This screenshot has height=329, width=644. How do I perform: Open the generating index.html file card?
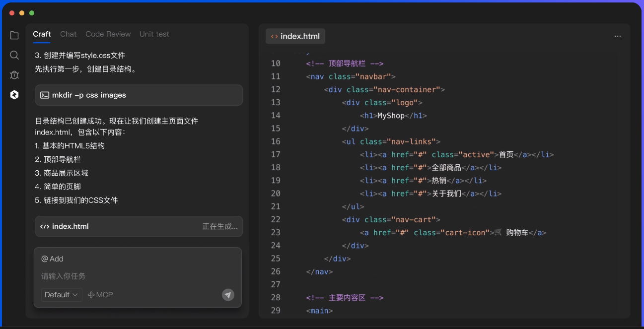pyautogui.click(x=139, y=226)
